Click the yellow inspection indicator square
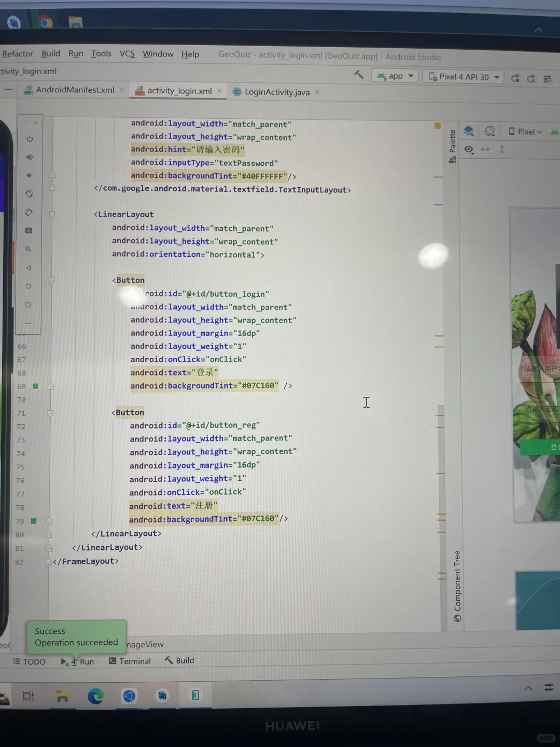 [x=437, y=126]
